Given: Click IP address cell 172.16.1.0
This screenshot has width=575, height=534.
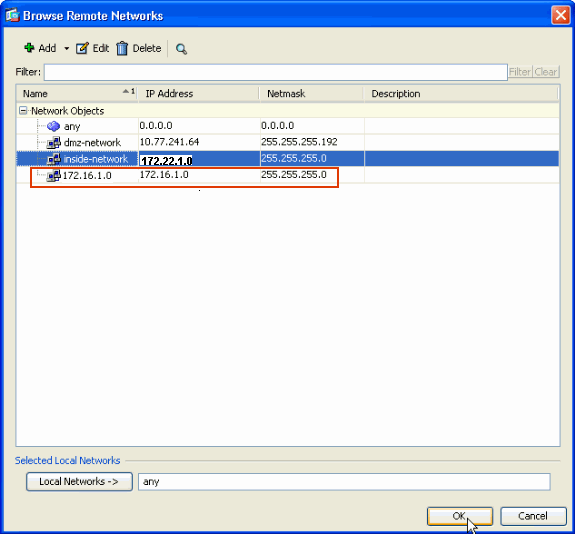Looking at the screenshot, I should 164,175.
